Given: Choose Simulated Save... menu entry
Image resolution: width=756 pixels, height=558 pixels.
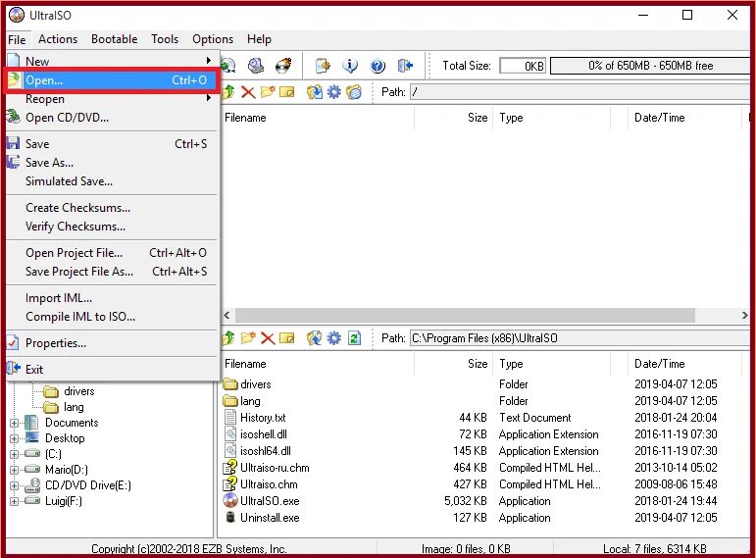Looking at the screenshot, I should (113, 181).
